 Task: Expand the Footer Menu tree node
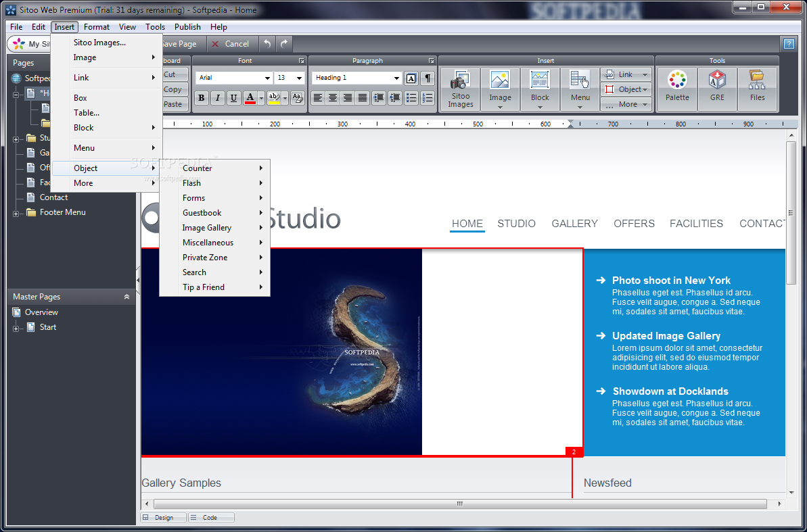pyautogui.click(x=16, y=214)
